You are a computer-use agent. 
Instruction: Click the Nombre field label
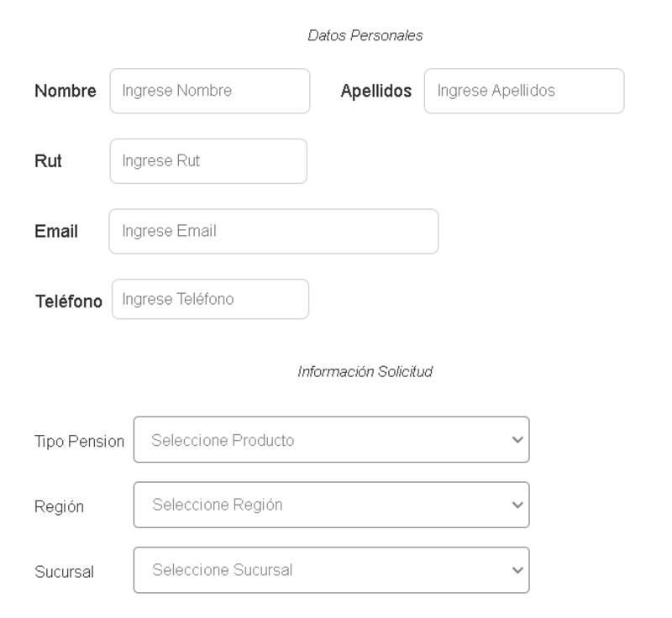[x=66, y=90]
